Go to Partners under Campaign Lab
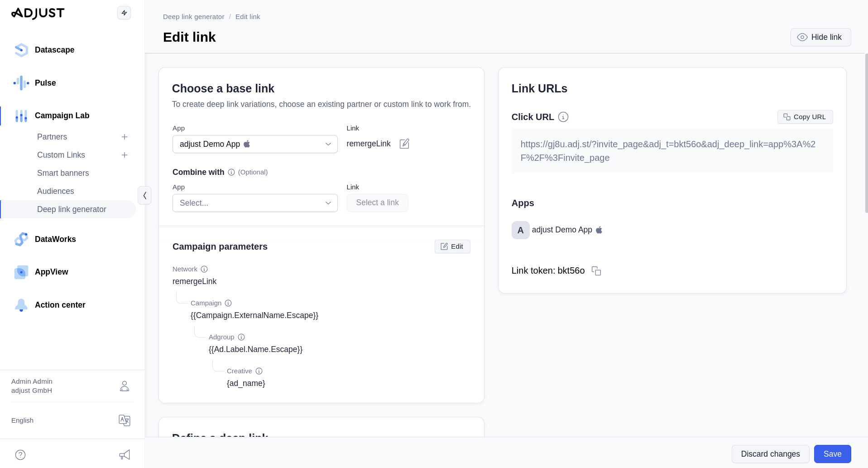868x468 pixels. coord(52,137)
